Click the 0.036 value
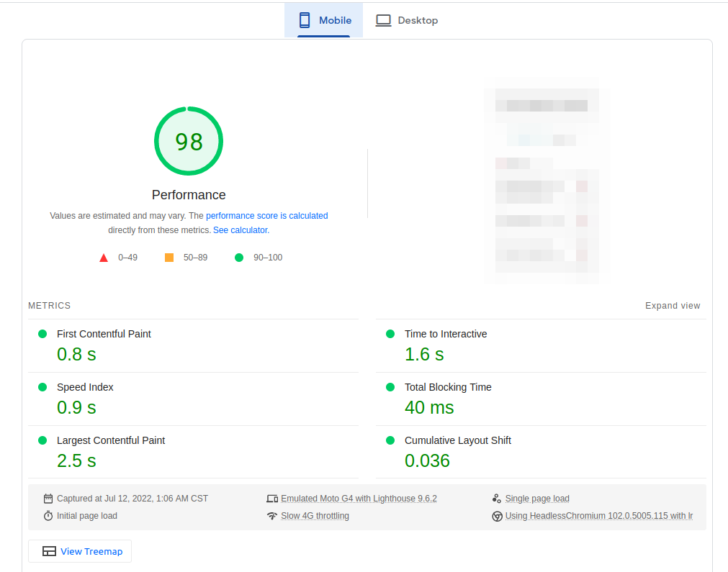 pyautogui.click(x=427, y=460)
